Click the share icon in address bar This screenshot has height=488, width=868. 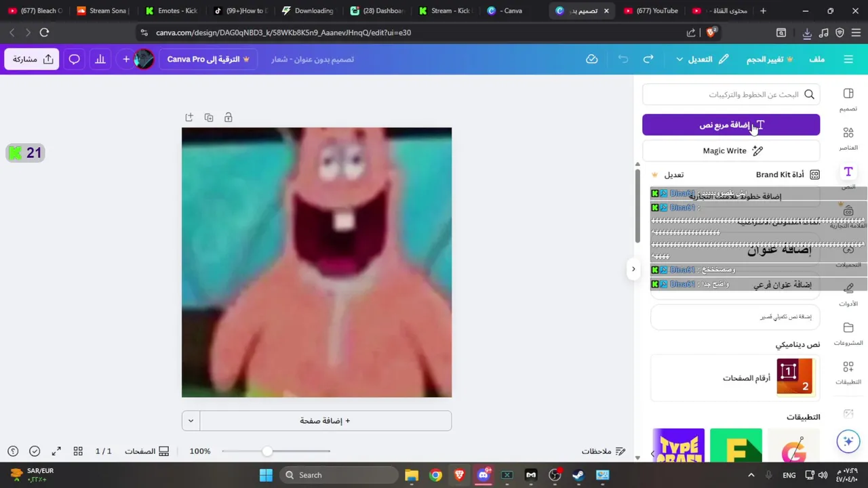tap(691, 32)
